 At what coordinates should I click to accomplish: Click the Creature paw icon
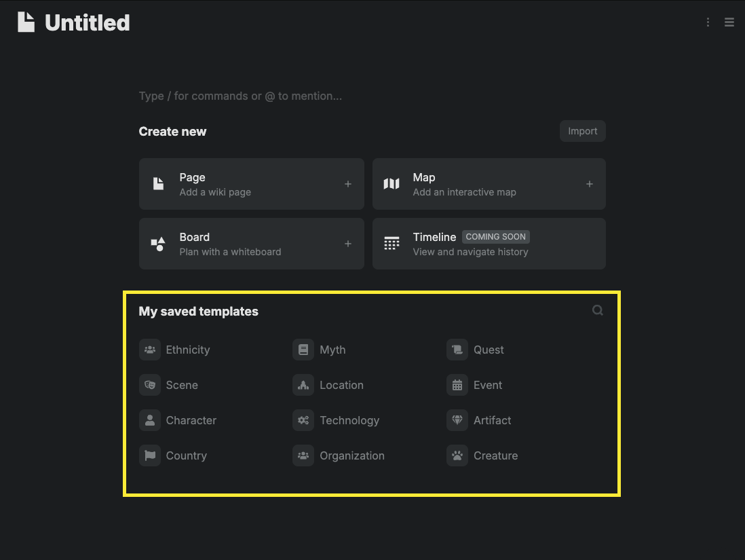click(x=457, y=455)
